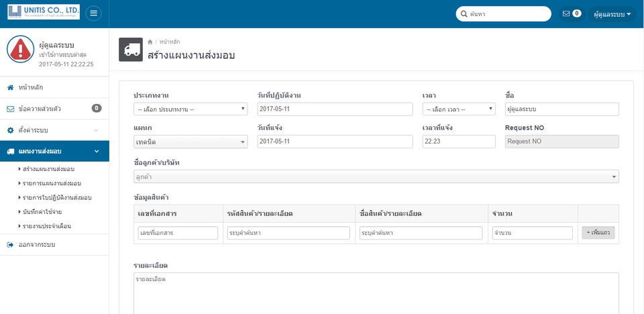Click the truck icon beside แผนงานส่งมอบ in sidebar
The height and width of the screenshot is (314, 644).
click(x=11, y=151)
